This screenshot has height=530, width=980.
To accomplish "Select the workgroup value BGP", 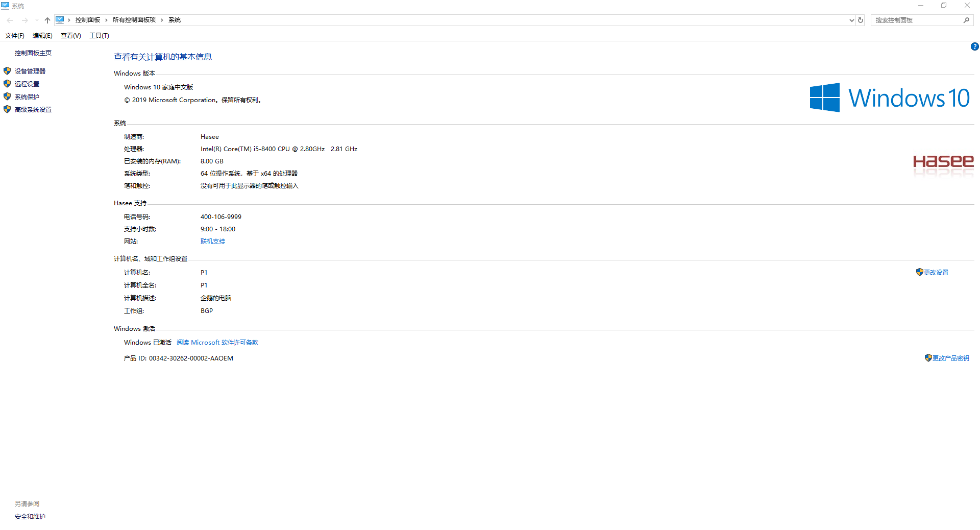I will tap(207, 311).
